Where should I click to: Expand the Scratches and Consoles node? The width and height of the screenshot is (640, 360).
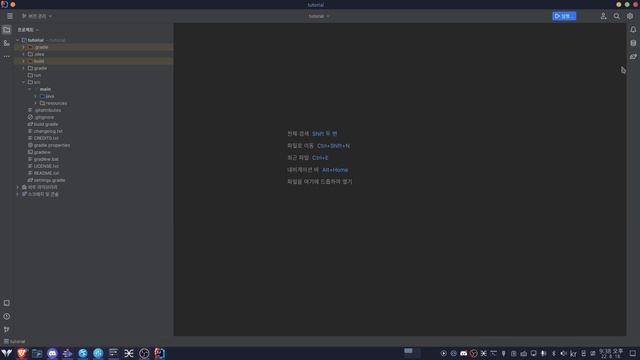pyautogui.click(x=18, y=194)
